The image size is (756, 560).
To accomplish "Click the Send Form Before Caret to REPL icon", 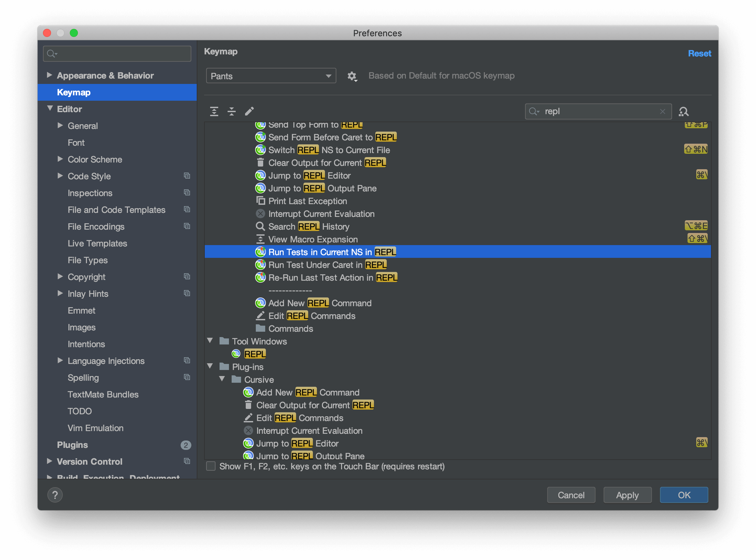I will 259,136.
